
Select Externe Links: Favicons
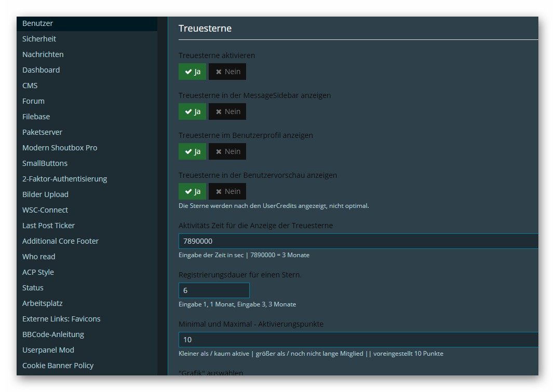click(x=61, y=319)
